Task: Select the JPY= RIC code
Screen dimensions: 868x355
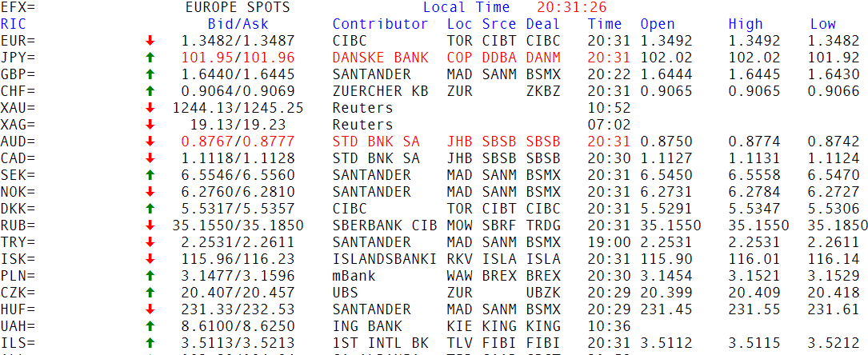Action: click(x=18, y=58)
